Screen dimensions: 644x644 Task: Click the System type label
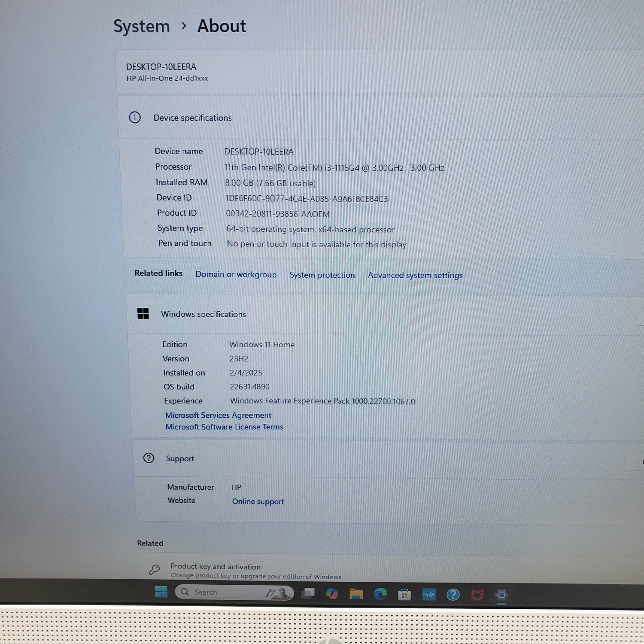[180, 228]
